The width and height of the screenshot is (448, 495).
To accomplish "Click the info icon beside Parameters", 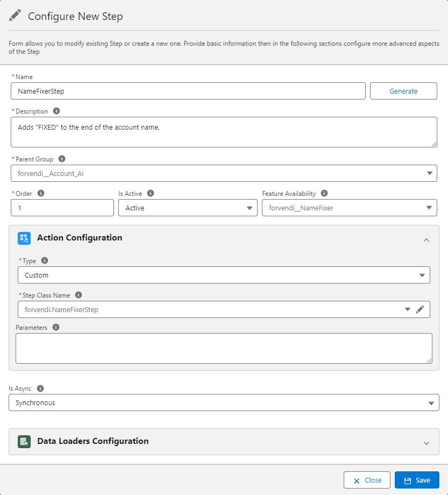I will [56, 327].
